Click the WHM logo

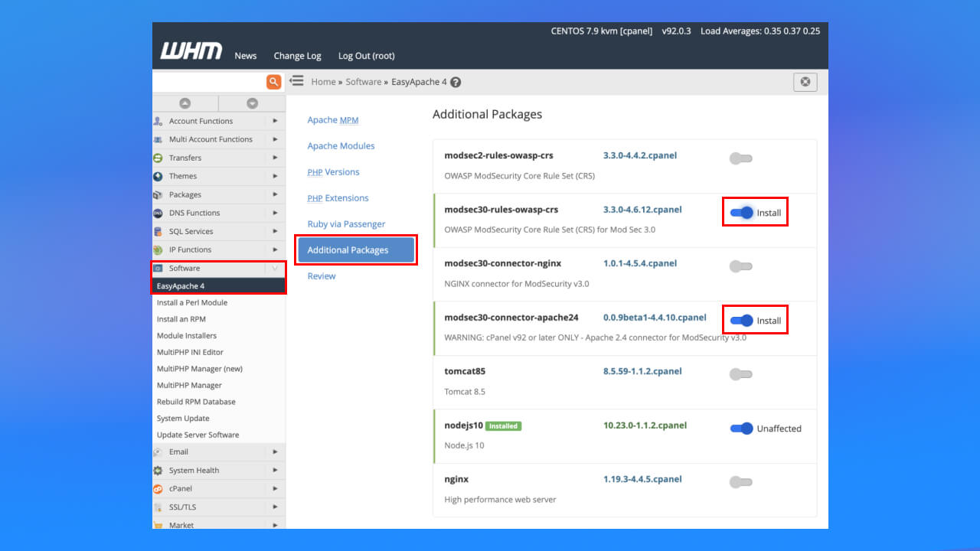[191, 51]
